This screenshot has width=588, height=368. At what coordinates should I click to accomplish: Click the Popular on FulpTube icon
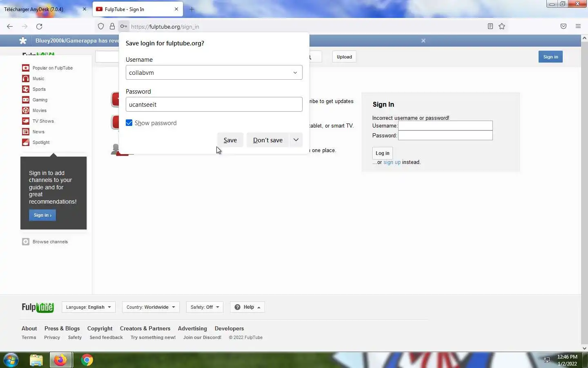[x=26, y=68]
